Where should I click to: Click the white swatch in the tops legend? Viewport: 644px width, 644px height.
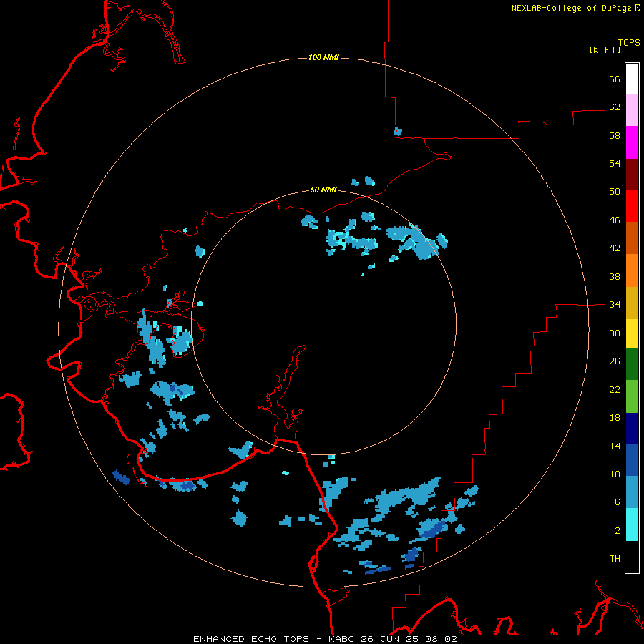pyautogui.click(x=632, y=79)
